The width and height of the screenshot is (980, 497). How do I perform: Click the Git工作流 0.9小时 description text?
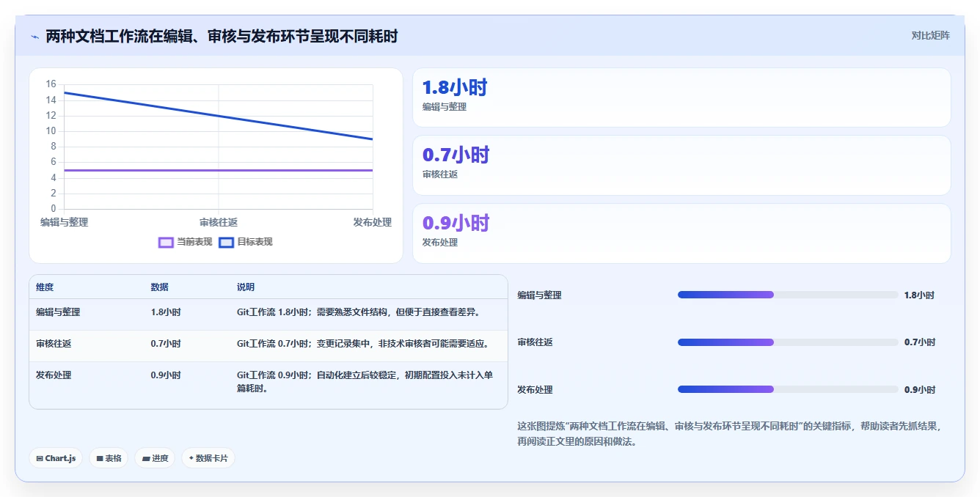365,382
